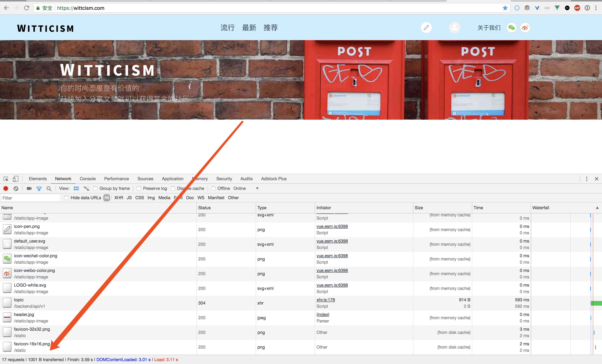Click the Waterfall column sort arrow

pos(597,208)
